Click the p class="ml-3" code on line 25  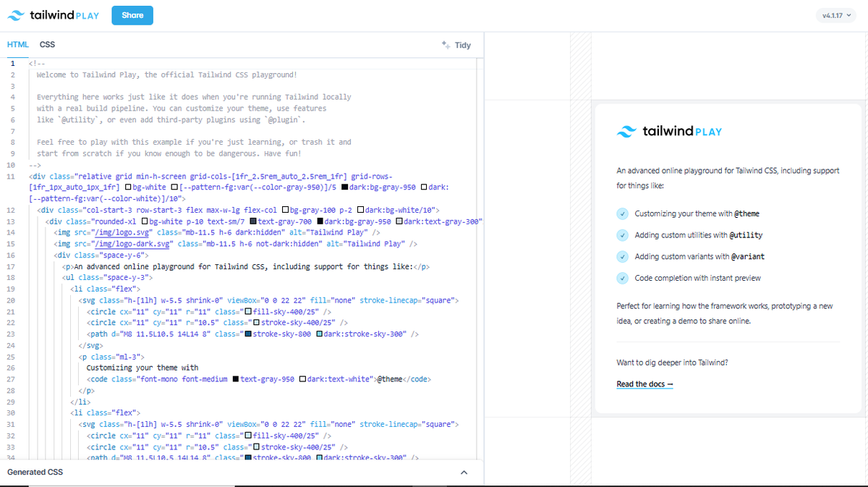pos(112,357)
